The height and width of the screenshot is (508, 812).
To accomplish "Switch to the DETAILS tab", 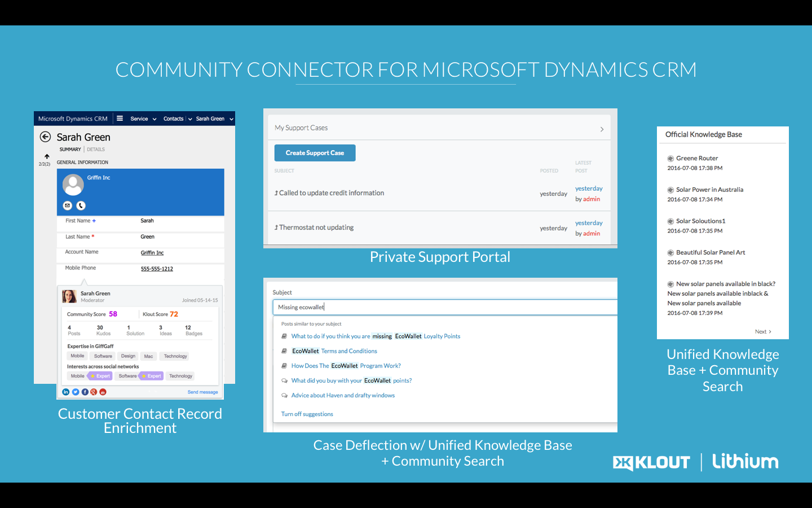I will (96, 150).
